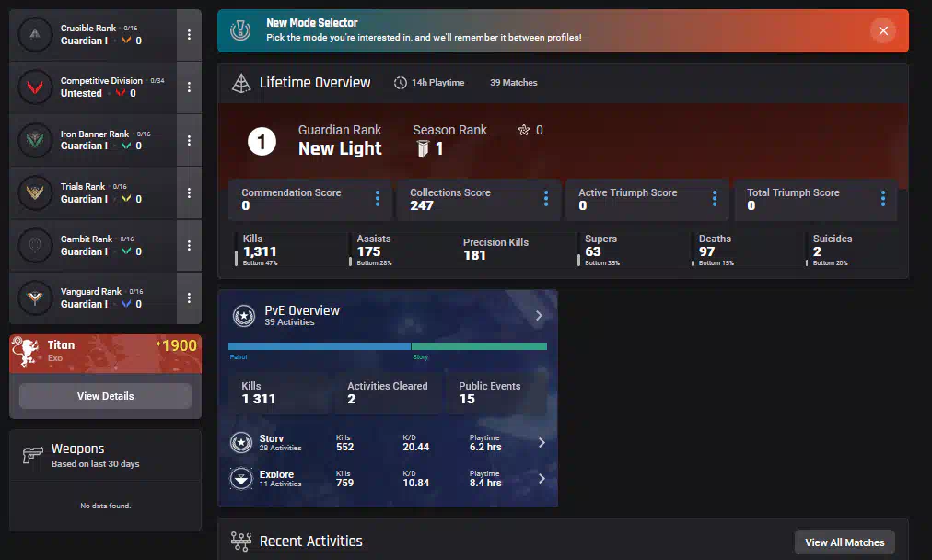The image size is (932, 560).
Task: Click Public Events 15 tile
Action: point(495,393)
